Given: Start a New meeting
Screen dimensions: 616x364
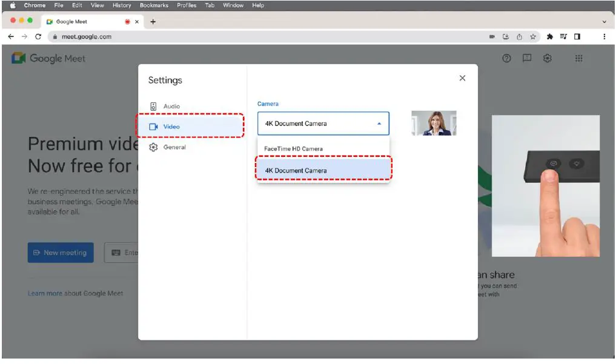Looking at the screenshot, I should [61, 253].
